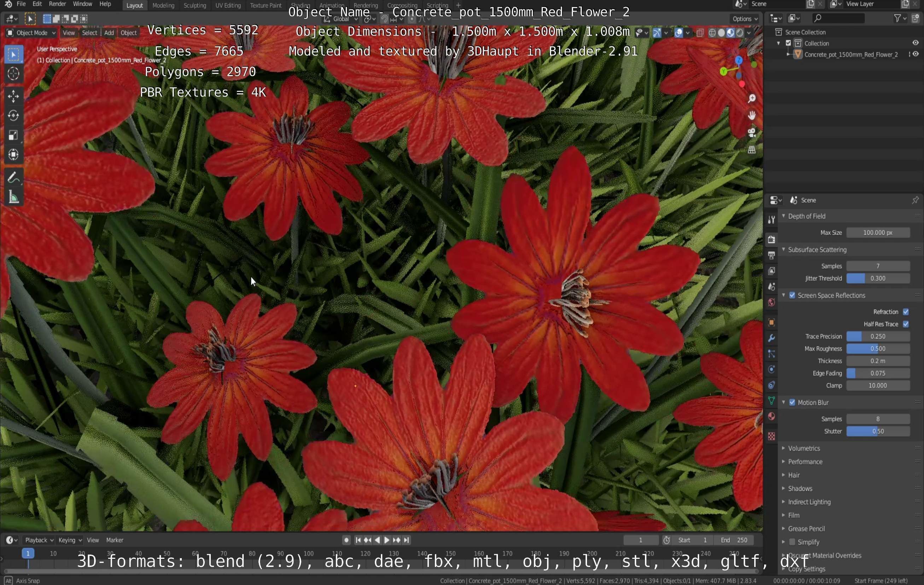Open the Texture properties checker tab
This screenshot has height=585, width=924.
[x=771, y=436]
